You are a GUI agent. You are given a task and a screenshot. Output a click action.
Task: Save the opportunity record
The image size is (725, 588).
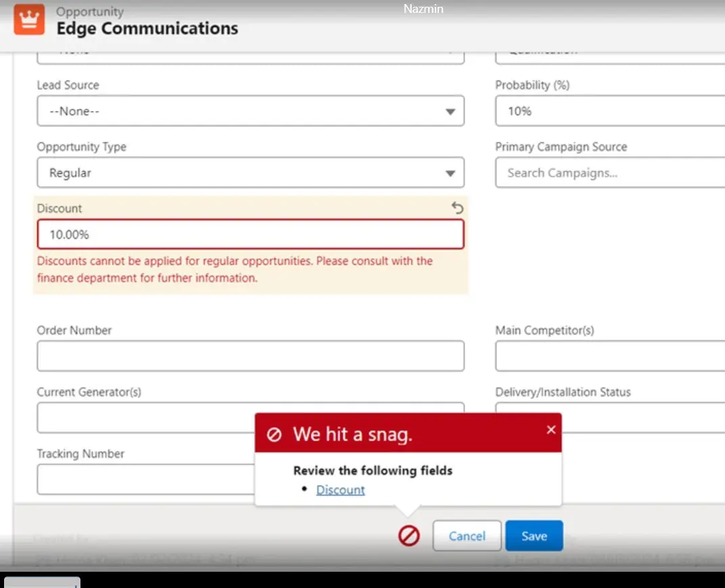[534, 536]
